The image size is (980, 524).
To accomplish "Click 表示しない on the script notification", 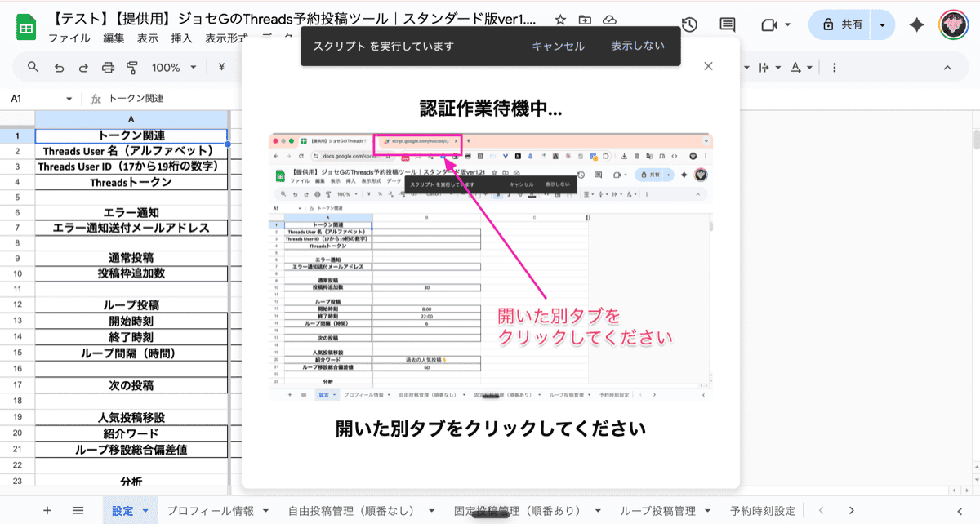I will point(638,46).
